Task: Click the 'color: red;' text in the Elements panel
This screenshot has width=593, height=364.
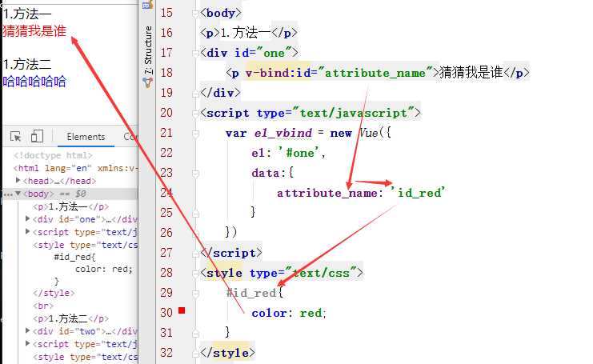Action: tap(103, 269)
